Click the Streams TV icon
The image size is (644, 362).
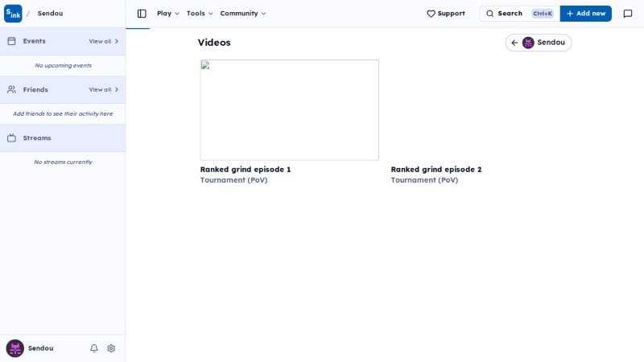coord(11,138)
